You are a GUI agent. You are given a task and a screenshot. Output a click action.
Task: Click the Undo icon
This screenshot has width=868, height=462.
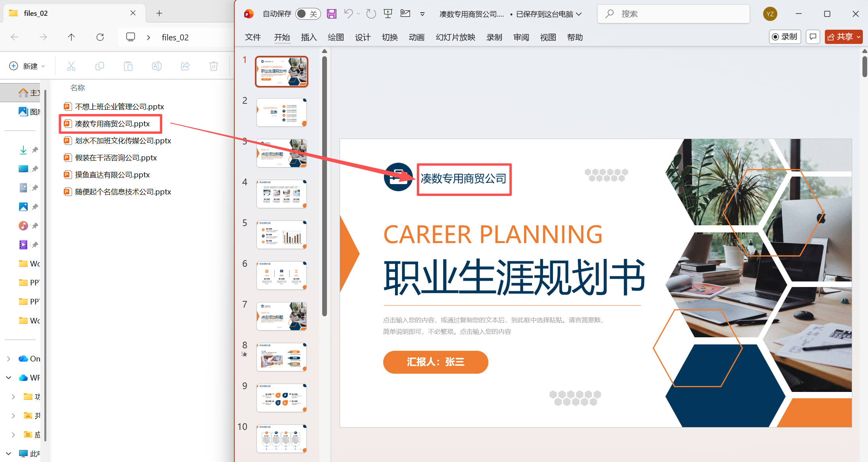pos(348,13)
